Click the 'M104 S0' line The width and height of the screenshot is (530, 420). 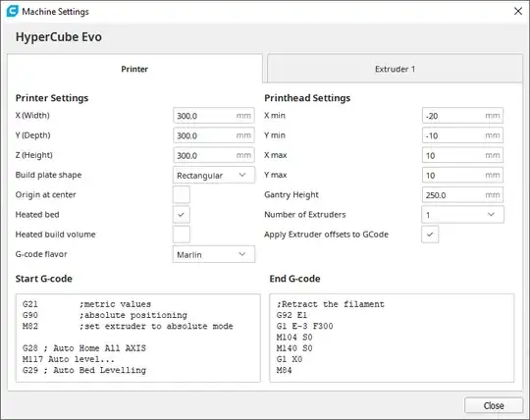294,338
